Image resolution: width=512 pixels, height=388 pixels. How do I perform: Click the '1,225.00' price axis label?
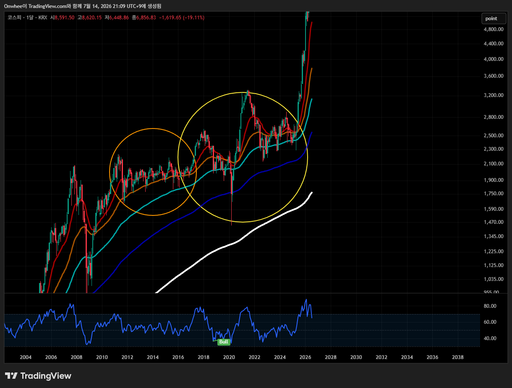pos(494,251)
